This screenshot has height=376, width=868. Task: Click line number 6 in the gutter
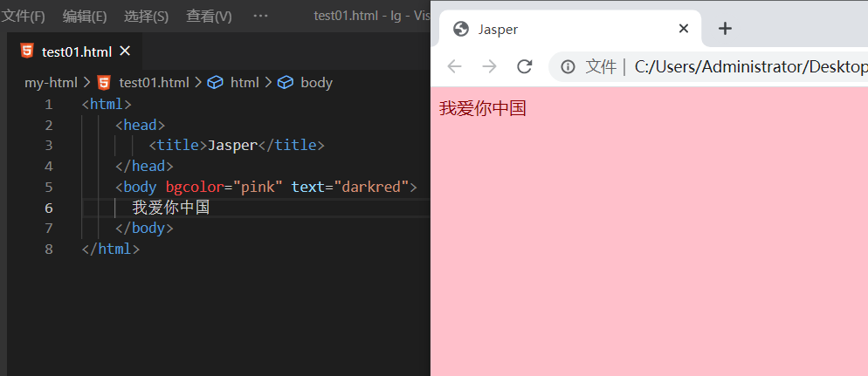pyautogui.click(x=48, y=208)
